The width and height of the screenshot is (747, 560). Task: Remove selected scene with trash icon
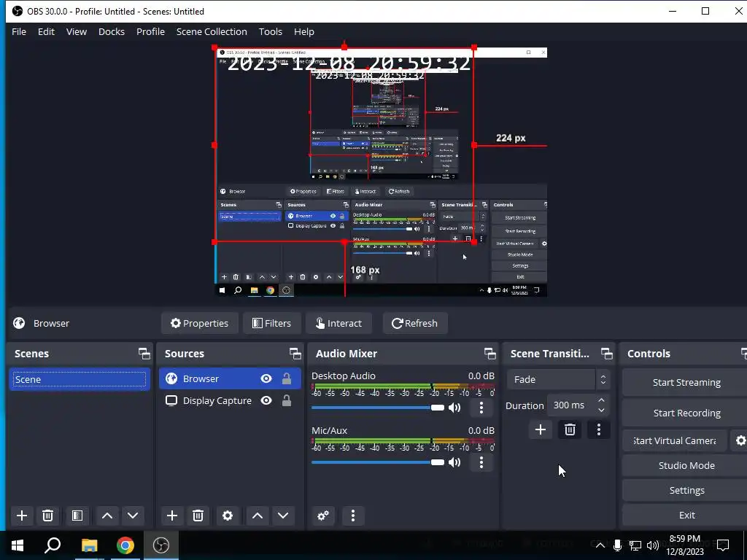[x=47, y=516]
